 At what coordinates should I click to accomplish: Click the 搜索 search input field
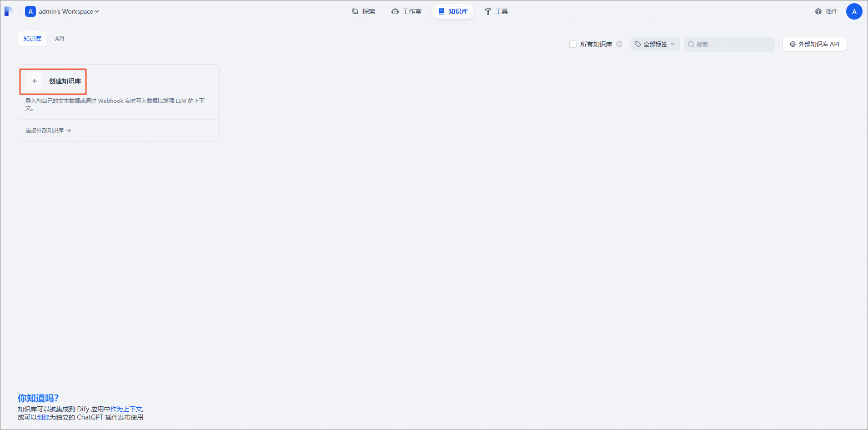[729, 44]
